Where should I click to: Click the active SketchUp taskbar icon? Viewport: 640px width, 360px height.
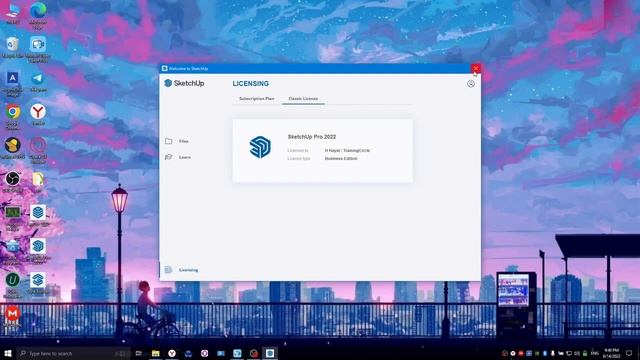pyautogui.click(x=270, y=353)
